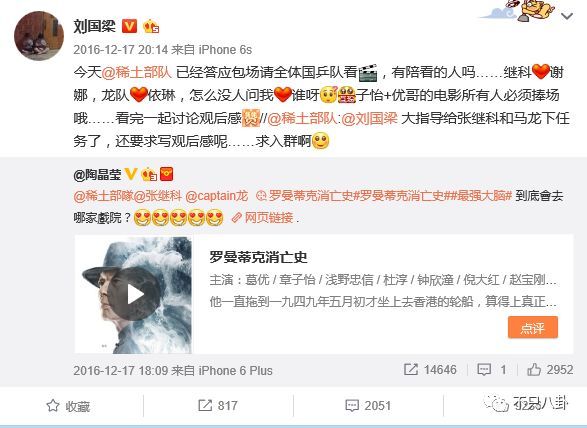This screenshot has height=428, width=587.
Task: Open the @陶晶莹 original poster link
Action: (97, 174)
